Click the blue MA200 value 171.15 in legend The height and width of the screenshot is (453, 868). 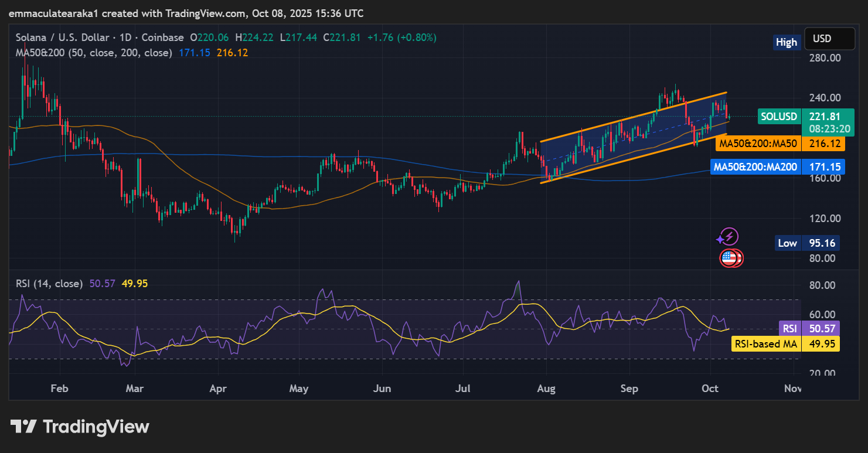point(194,53)
